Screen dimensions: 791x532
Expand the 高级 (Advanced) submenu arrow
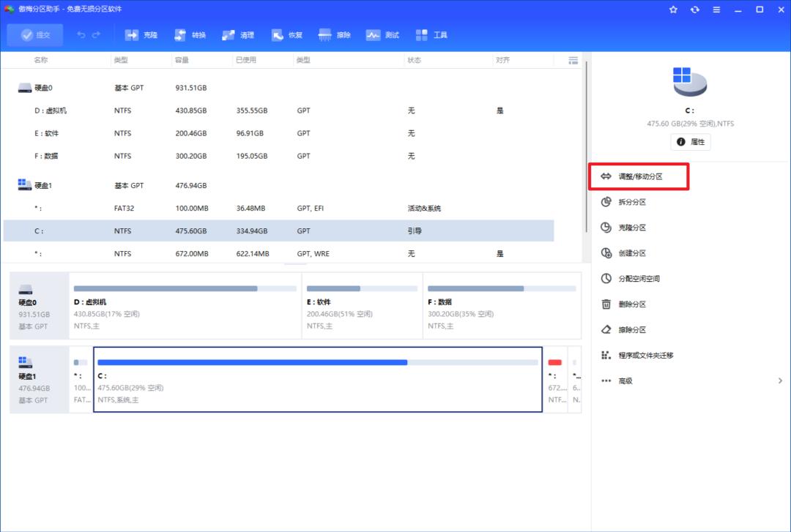pyautogui.click(x=780, y=381)
